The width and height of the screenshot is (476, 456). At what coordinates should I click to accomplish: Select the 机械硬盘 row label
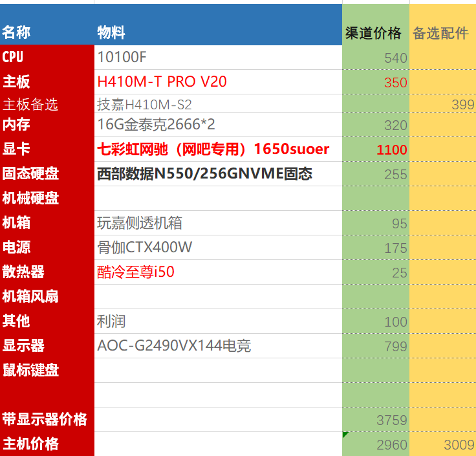pyautogui.click(x=47, y=199)
